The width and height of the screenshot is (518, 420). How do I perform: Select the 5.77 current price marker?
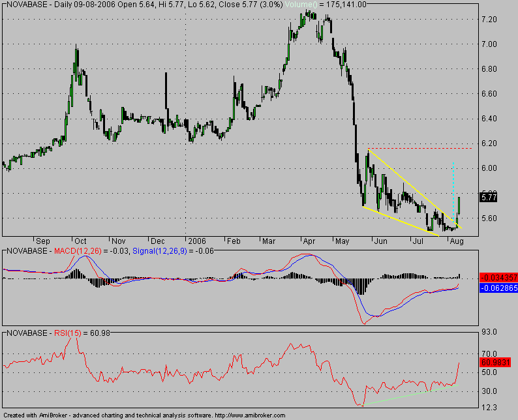coord(489,198)
